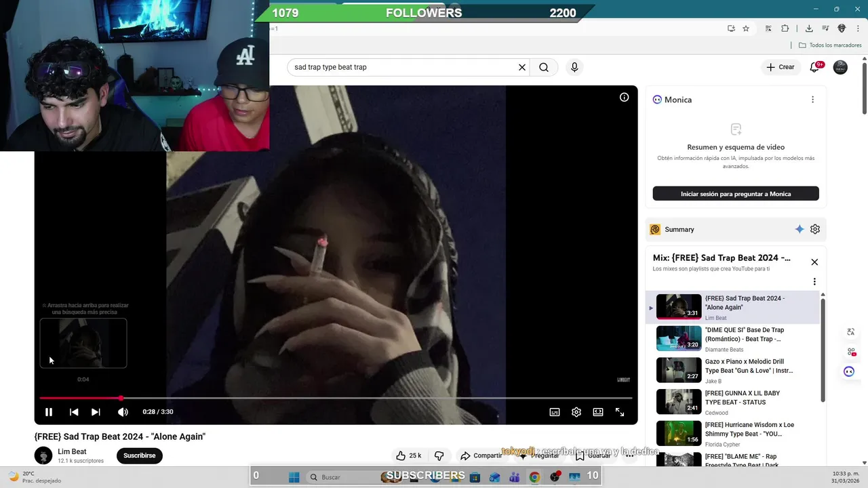Click Iniciar sesión para preguntar a Monica
The height and width of the screenshot is (488, 868).
(736, 194)
